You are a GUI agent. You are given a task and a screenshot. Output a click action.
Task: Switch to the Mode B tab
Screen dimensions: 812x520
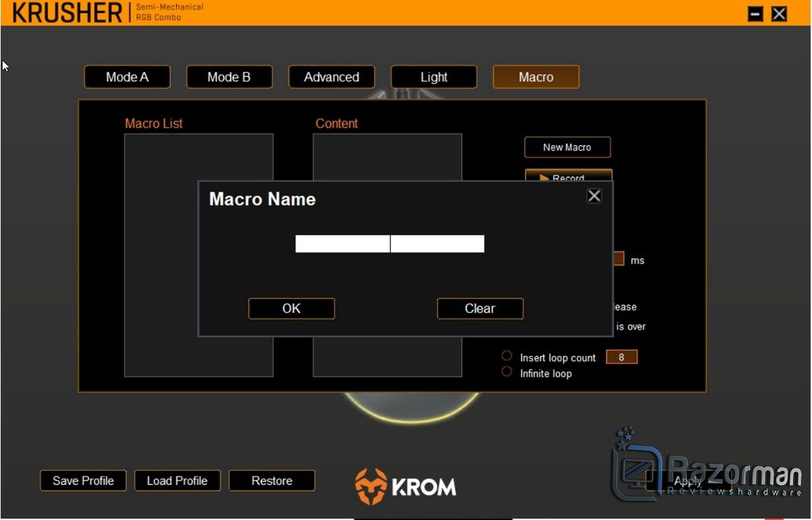(x=229, y=77)
